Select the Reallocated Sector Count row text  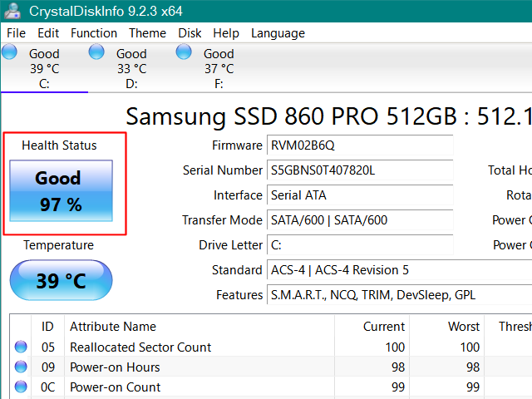point(140,347)
